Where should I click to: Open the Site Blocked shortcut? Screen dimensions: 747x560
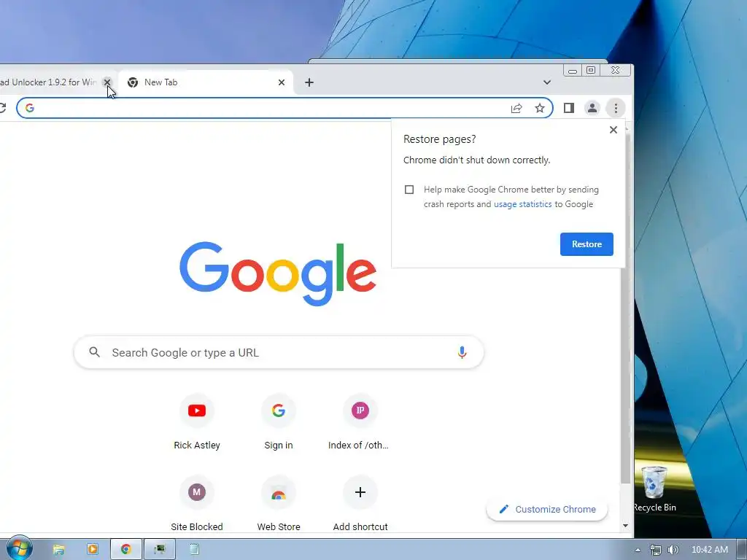197,503
